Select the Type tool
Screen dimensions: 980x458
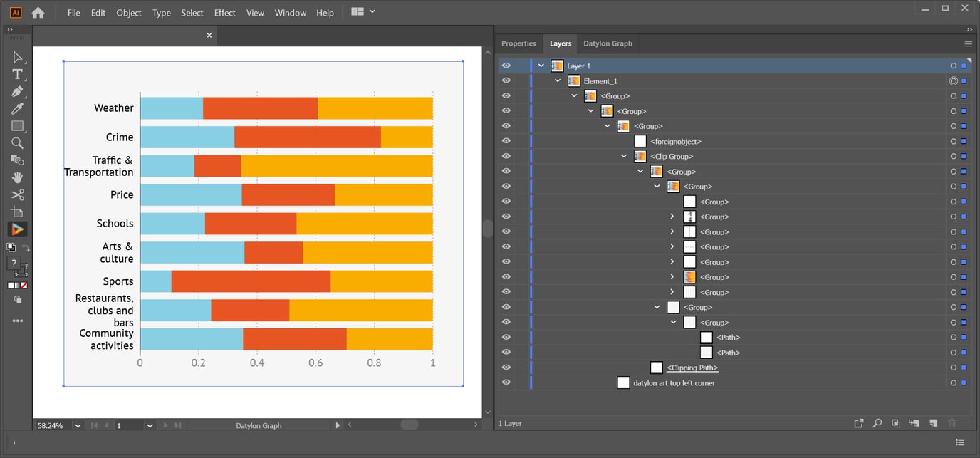coord(16,74)
